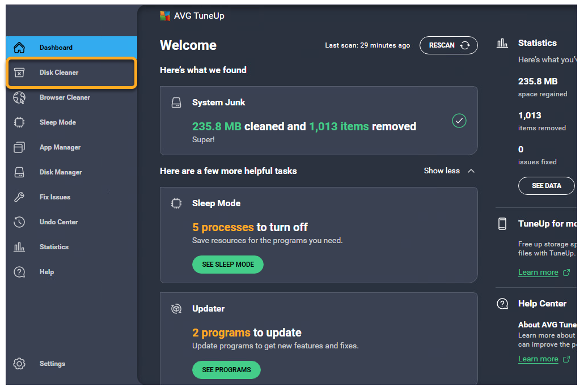Click the SEE DATA button
This screenshot has height=392, width=584.
tap(546, 186)
